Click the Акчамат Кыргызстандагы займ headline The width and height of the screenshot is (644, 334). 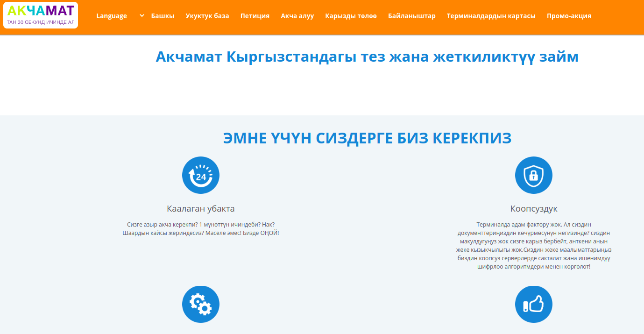(367, 57)
